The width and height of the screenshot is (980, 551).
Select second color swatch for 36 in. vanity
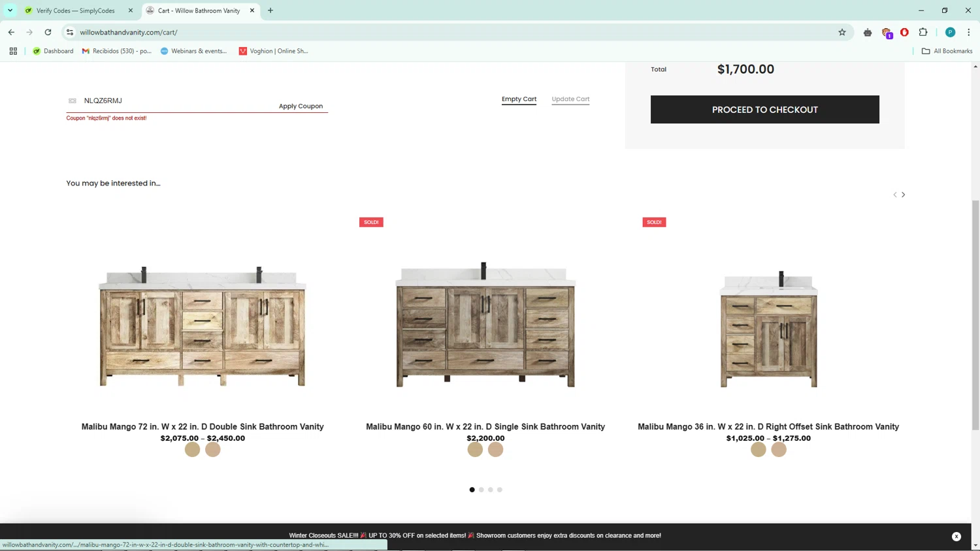tap(779, 449)
